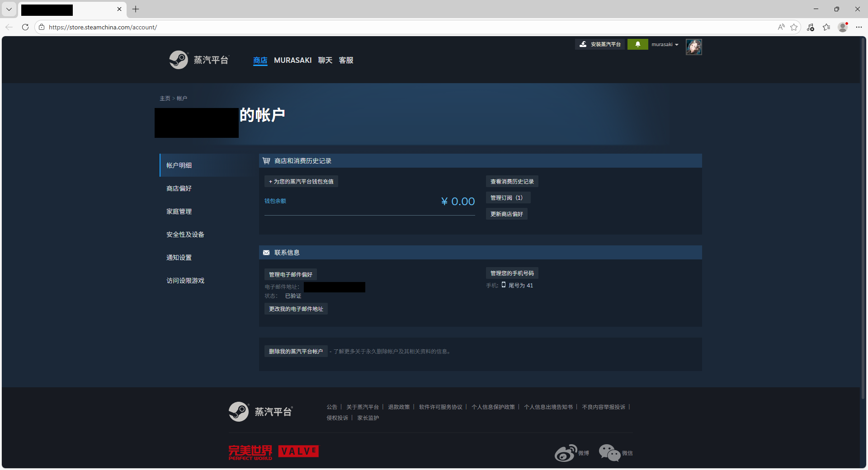
Task: Open WeChat via the 微信 icon
Action: tap(609, 452)
